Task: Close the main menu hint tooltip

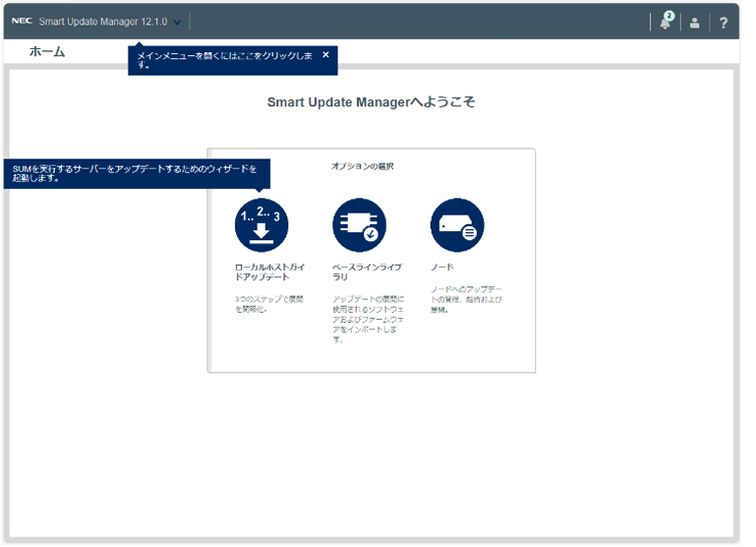Action: point(325,55)
